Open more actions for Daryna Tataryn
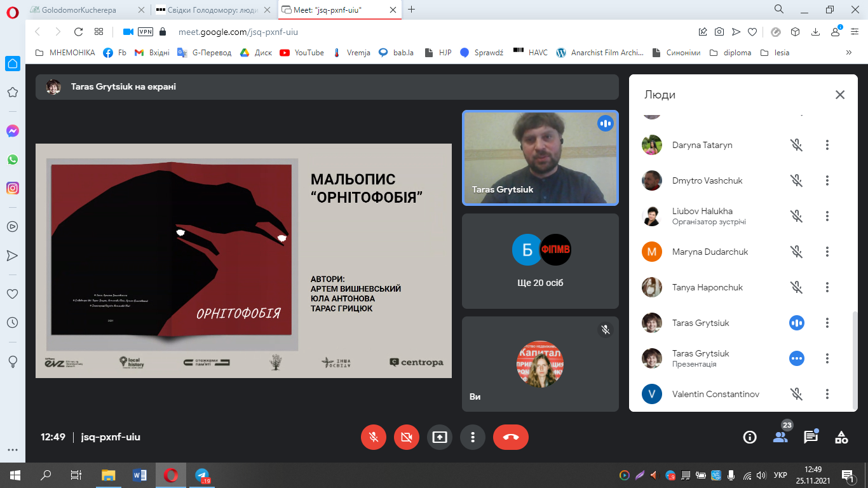Viewport: 868px width, 488px height. pyautogui.click(x=827, y=145)
